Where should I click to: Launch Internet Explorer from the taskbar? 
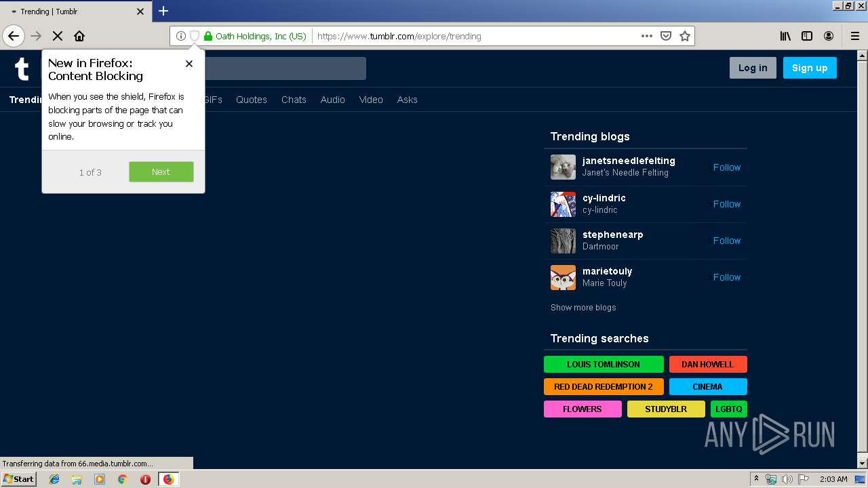pos(54,479)
